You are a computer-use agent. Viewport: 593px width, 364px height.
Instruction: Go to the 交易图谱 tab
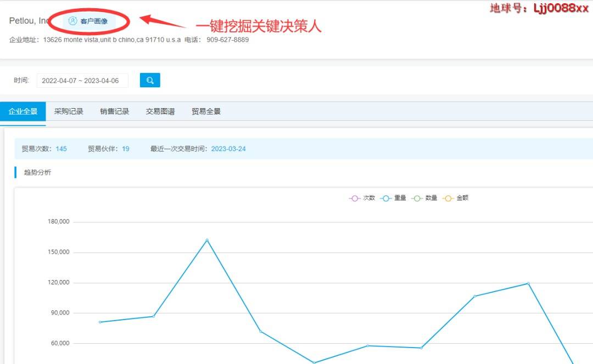pos(160,111)
